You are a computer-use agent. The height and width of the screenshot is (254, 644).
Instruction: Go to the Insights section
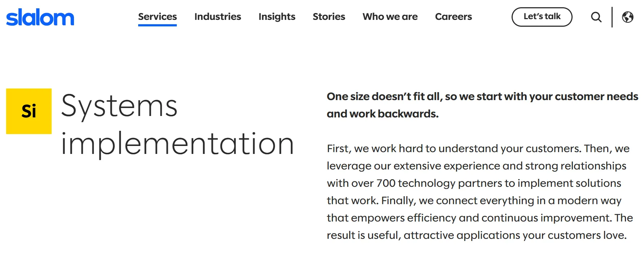coord(277,17)
